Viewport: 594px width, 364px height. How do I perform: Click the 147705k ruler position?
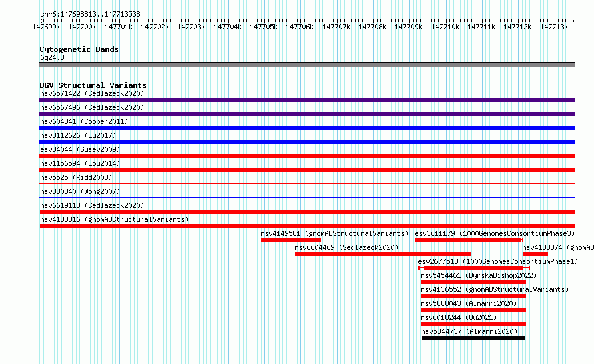point(264,27)
